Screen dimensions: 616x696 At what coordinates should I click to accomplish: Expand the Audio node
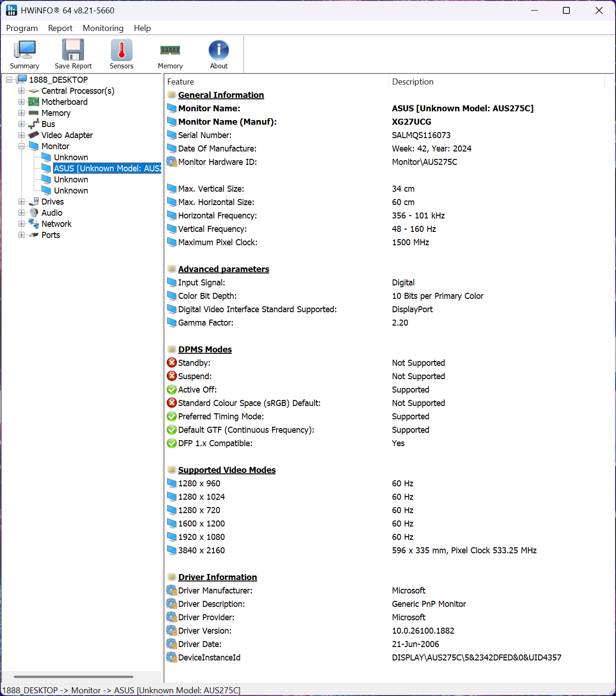point(22,212)
